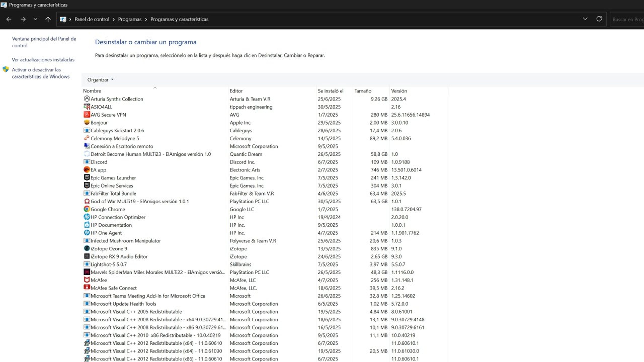The image size is (644, 362).
Task: Navigate to Programas breadcrumb
Action: [x=130, y=19]
